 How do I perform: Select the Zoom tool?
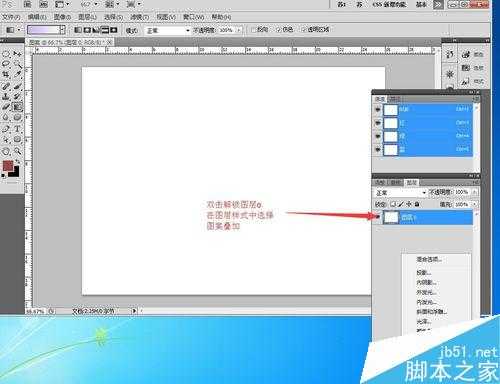click(17, 152)
